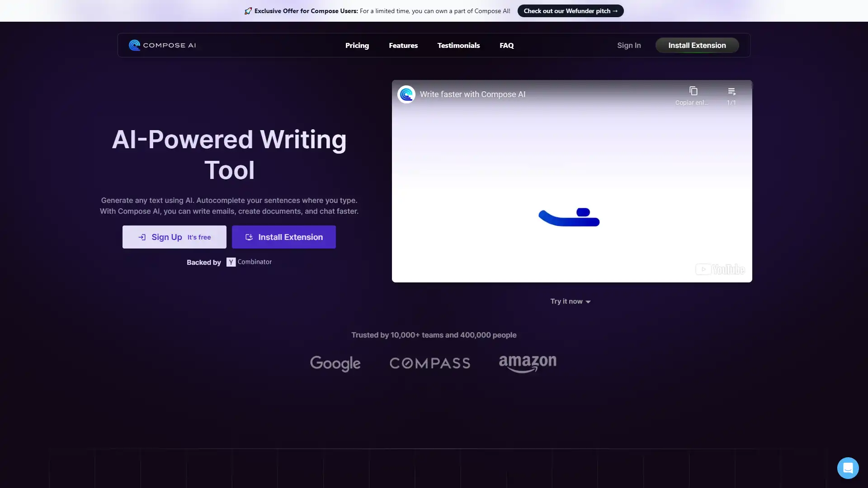Click the Compose AI logo icon
The height and width of the screenshot is (488, 868).
tap(134, 45)
